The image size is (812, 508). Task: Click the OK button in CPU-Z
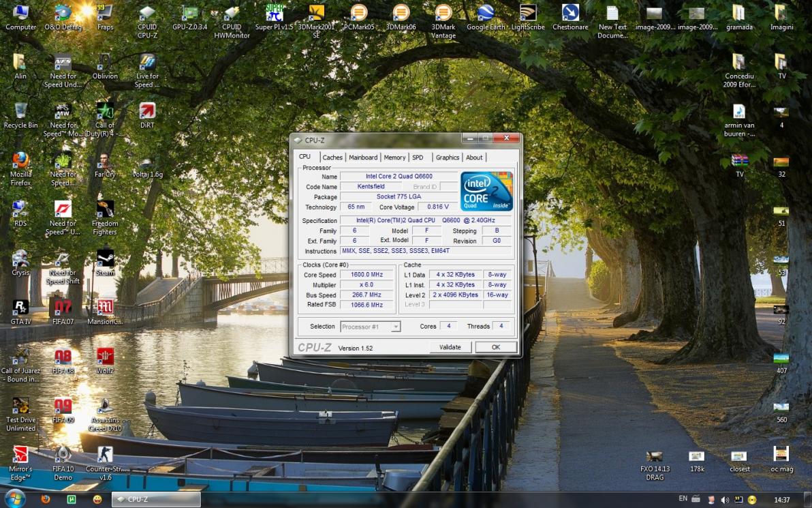point(496,347)
